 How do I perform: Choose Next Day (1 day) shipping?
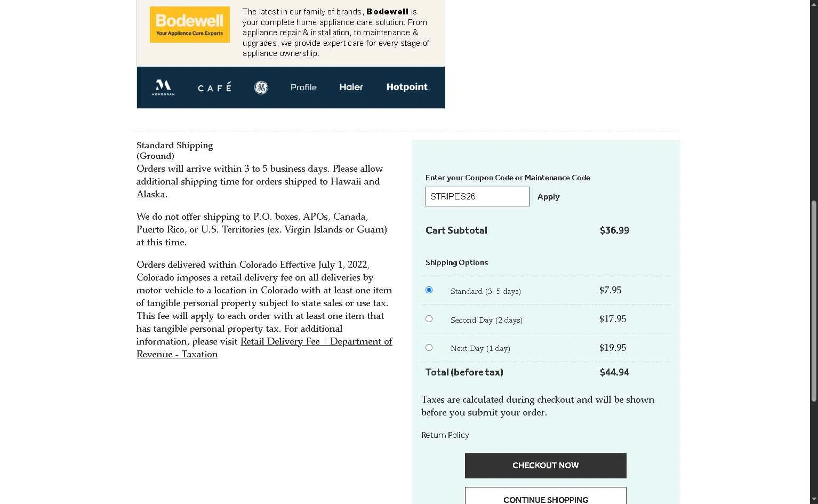coord(429,348)
